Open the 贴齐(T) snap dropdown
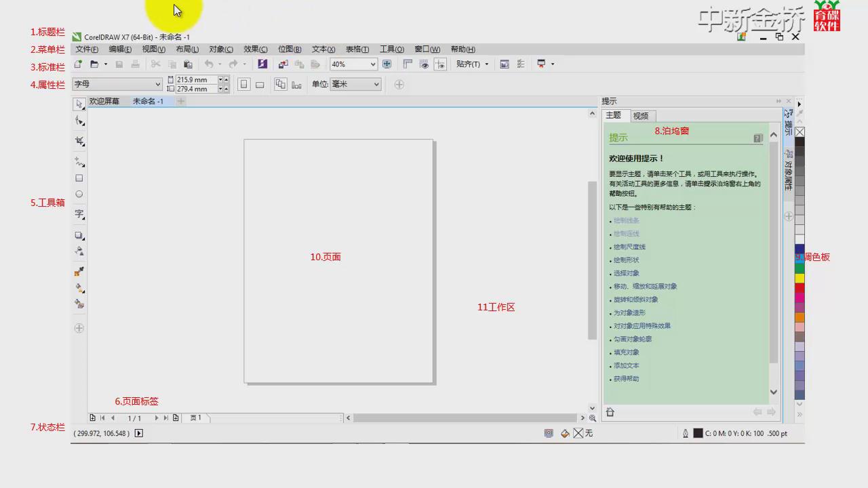 click(x=472, y=64)
